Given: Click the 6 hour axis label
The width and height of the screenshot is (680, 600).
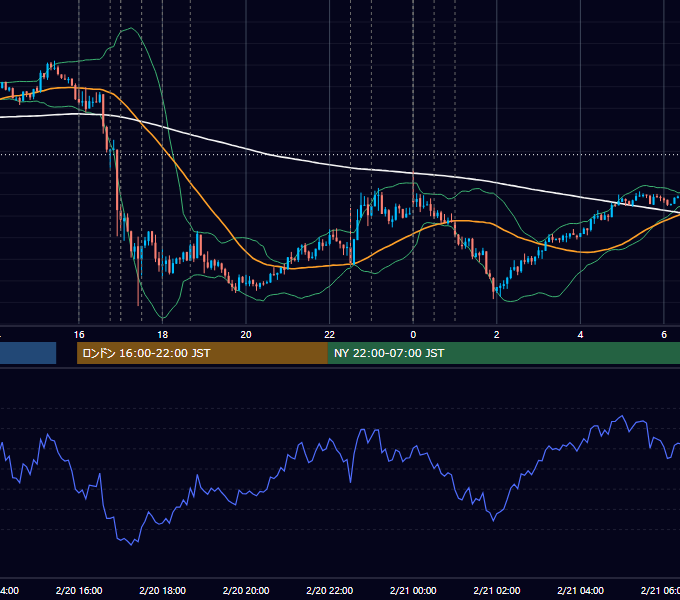Looking at the screenshot, I should click(x=664, y=335).
